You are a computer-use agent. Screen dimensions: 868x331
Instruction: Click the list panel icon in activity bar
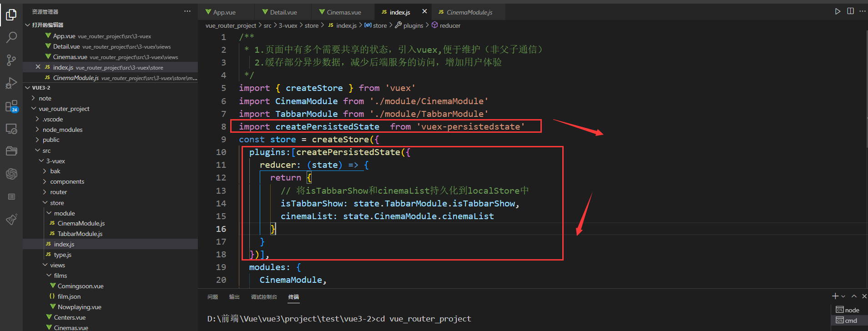[11, 196]
